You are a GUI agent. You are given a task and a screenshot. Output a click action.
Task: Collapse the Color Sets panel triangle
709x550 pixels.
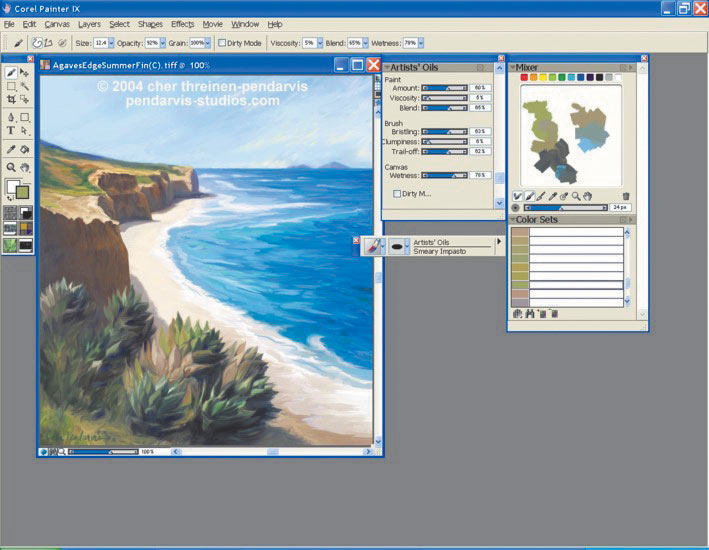[x=513, y=219]
